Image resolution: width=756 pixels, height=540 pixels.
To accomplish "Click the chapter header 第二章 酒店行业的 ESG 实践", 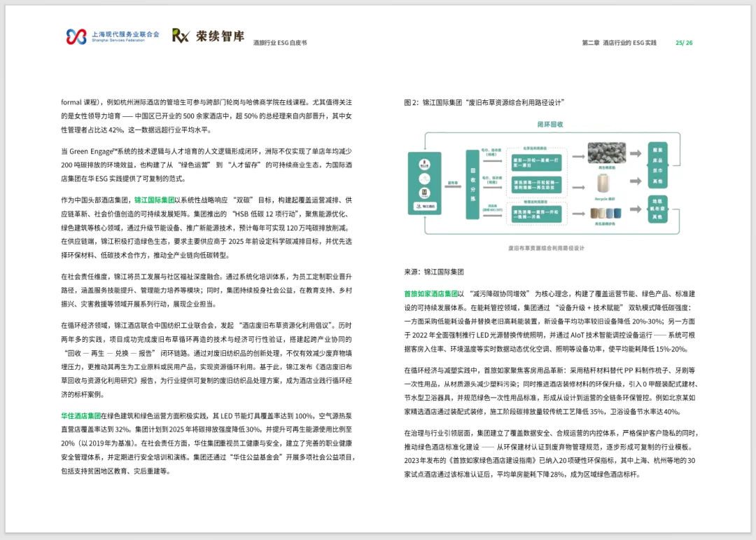I will [x=619, y=43].
